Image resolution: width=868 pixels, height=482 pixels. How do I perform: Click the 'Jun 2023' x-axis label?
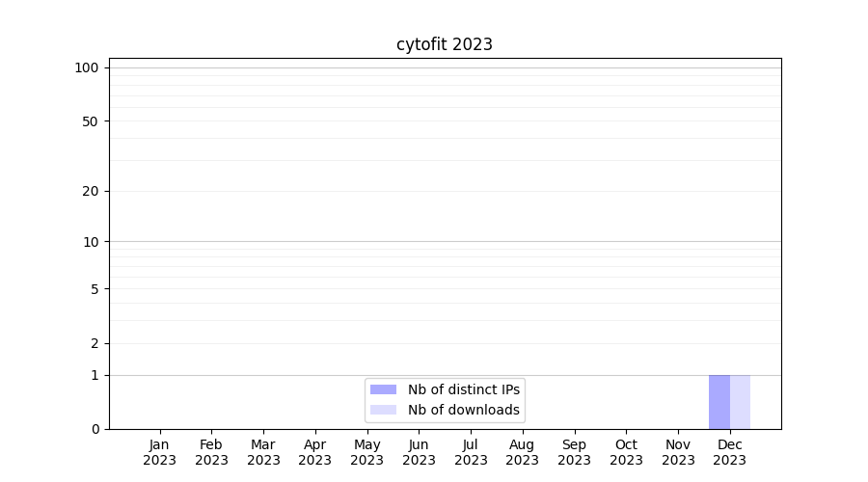click(419, 452)
